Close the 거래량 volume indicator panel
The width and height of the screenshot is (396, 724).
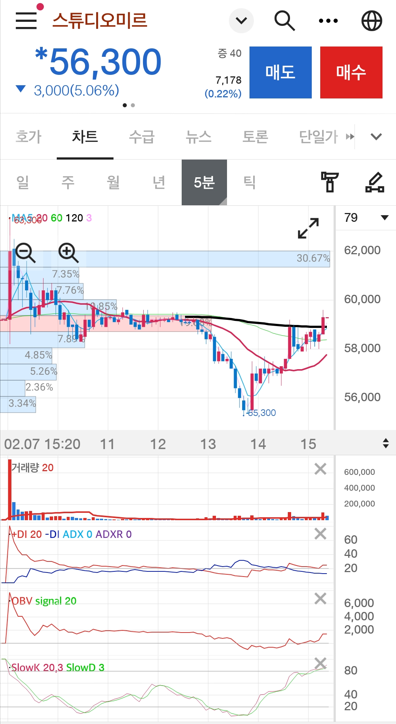point(320,470)
